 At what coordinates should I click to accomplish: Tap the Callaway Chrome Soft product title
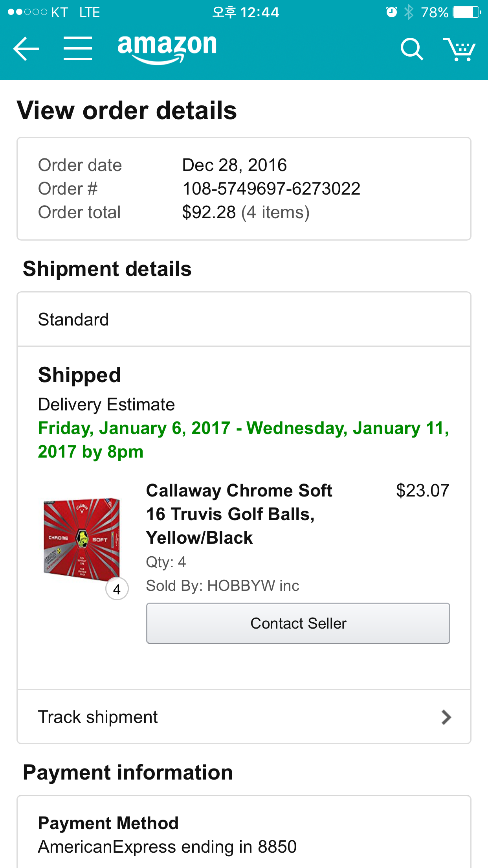(239, 514)
